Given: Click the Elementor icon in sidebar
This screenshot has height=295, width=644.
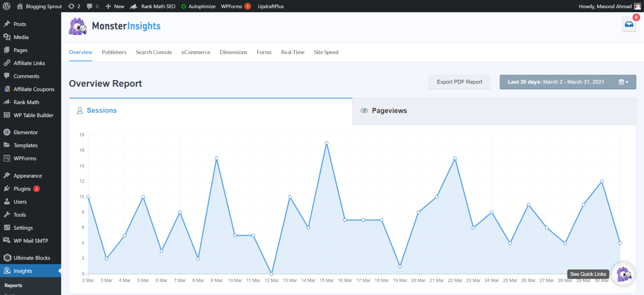Looking at the screenshot, I should 7,132.
